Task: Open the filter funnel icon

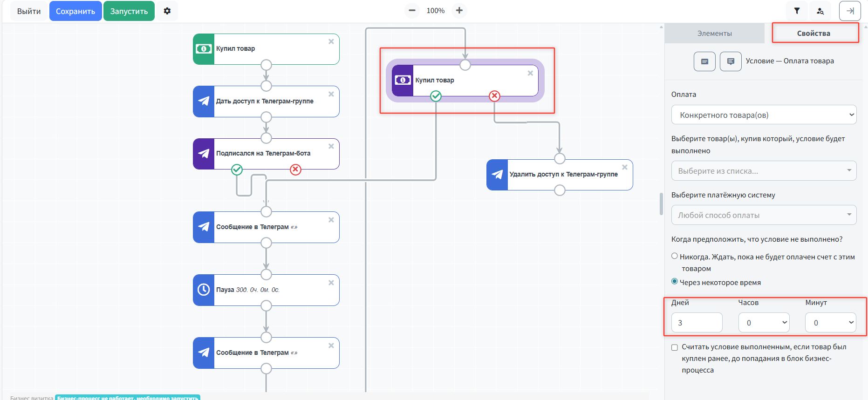Action: (797, 11)
